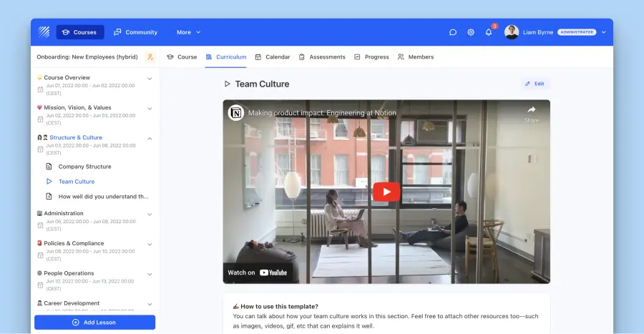
Task: Open the video title Making product impact
Action: pos(322,113)
